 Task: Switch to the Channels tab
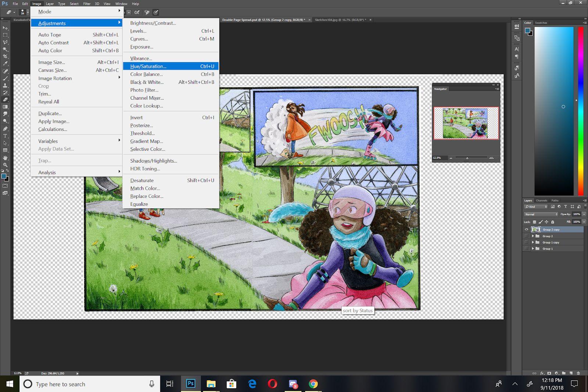tap(541, 200)
